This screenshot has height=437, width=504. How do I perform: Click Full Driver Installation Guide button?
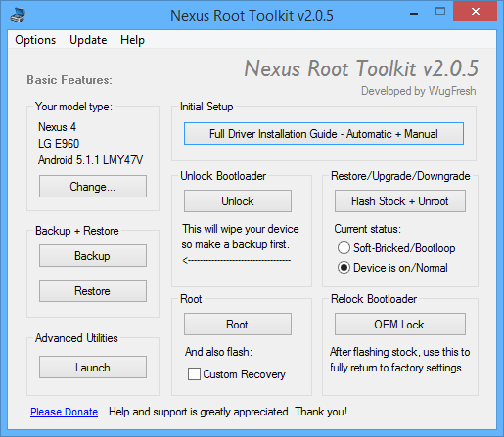[x=324, y=134]
